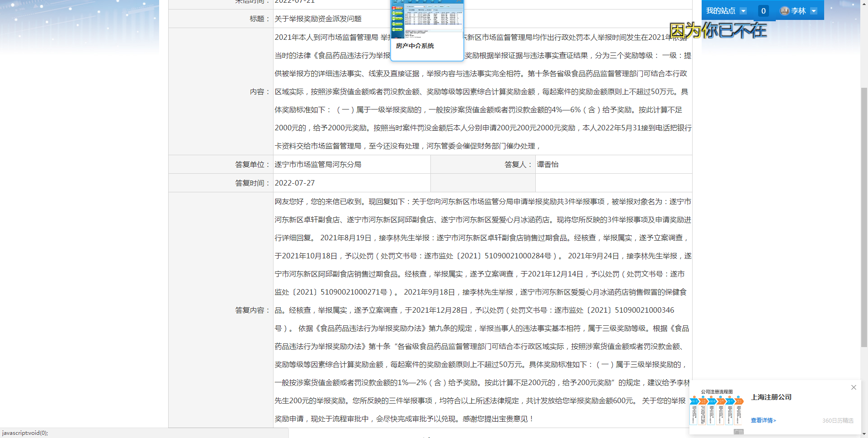Click the title text 关于举报奖励资金派发问题
868x438 pixels.
(x=318, y=19)
